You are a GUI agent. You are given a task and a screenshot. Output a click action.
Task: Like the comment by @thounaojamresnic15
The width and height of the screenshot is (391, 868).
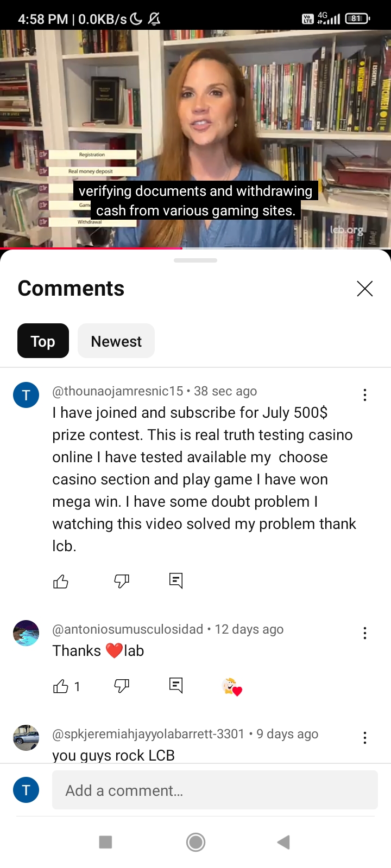coord(61,582)
